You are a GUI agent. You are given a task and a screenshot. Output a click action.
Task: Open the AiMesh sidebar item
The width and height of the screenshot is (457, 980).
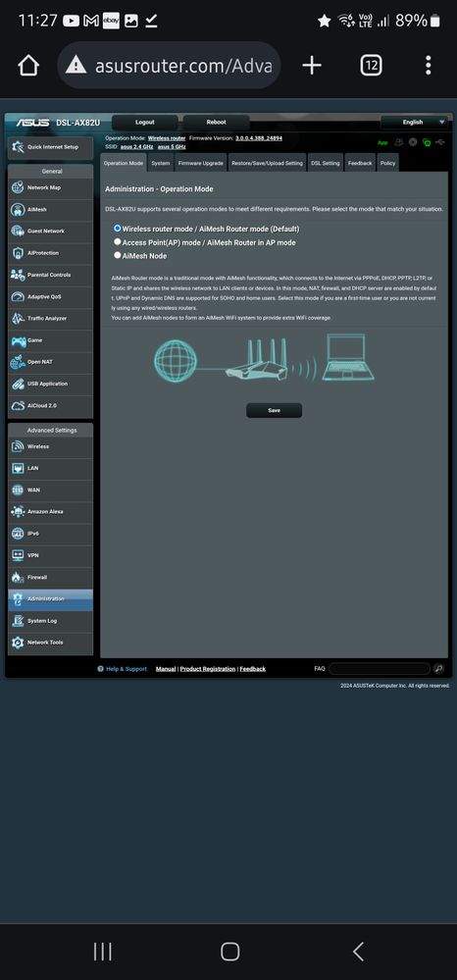pos(51,210)
